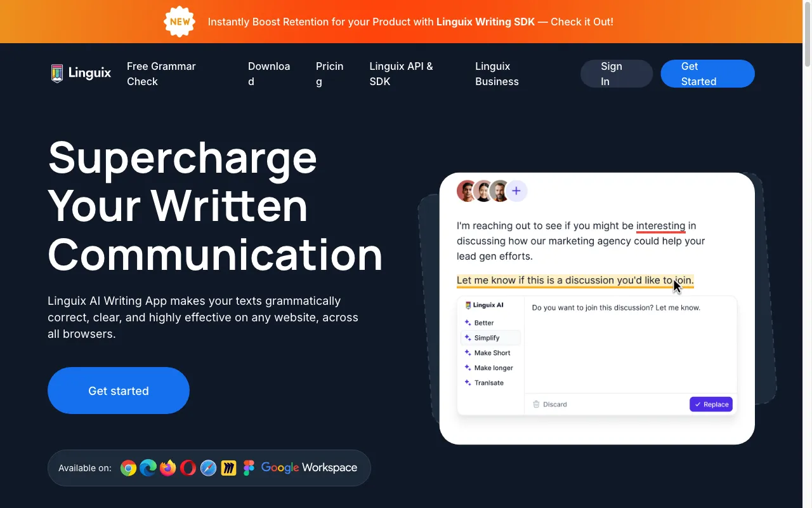Click the small Linguix AI logo
812x508 pixels.
point(485,305)
